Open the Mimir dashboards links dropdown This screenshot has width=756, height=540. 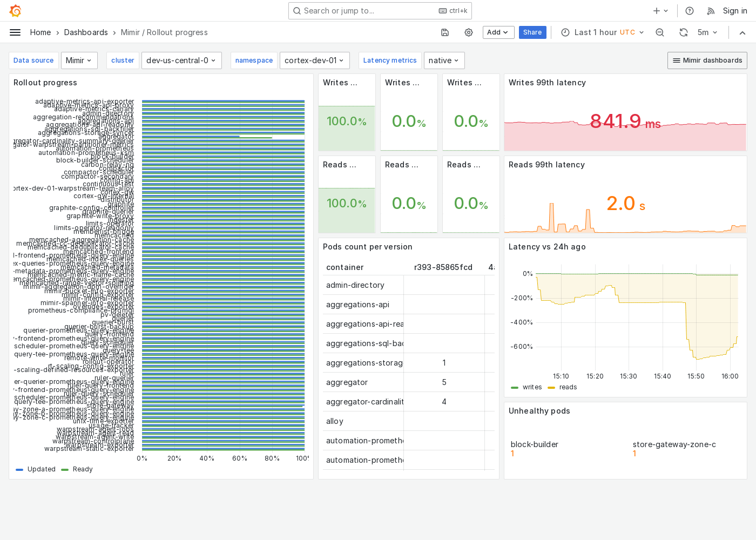(x=707, y=60)
